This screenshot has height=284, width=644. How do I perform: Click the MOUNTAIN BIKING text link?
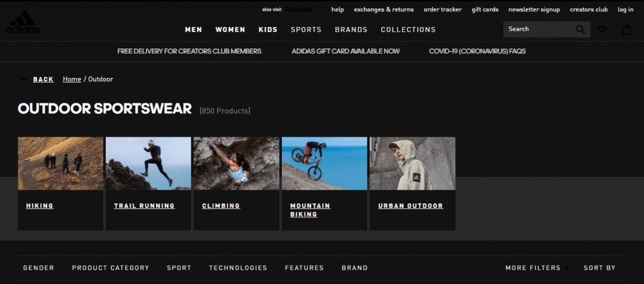310,210
